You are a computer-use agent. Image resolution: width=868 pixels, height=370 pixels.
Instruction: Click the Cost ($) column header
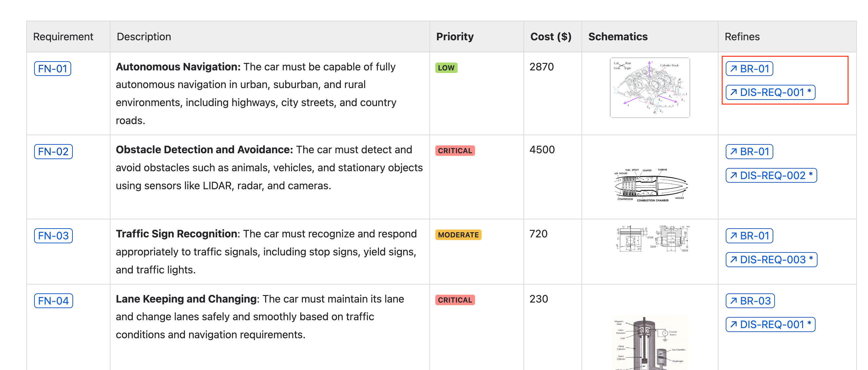(551, 36)
